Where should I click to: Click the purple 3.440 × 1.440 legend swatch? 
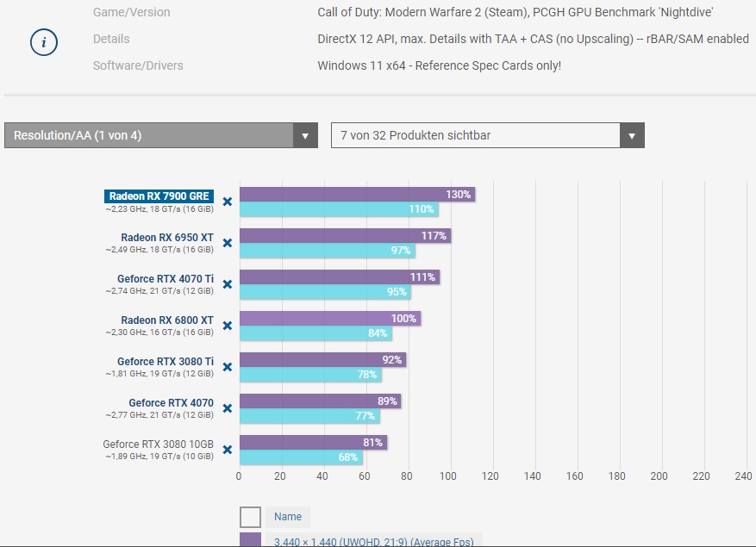click(x=250, y=540)
